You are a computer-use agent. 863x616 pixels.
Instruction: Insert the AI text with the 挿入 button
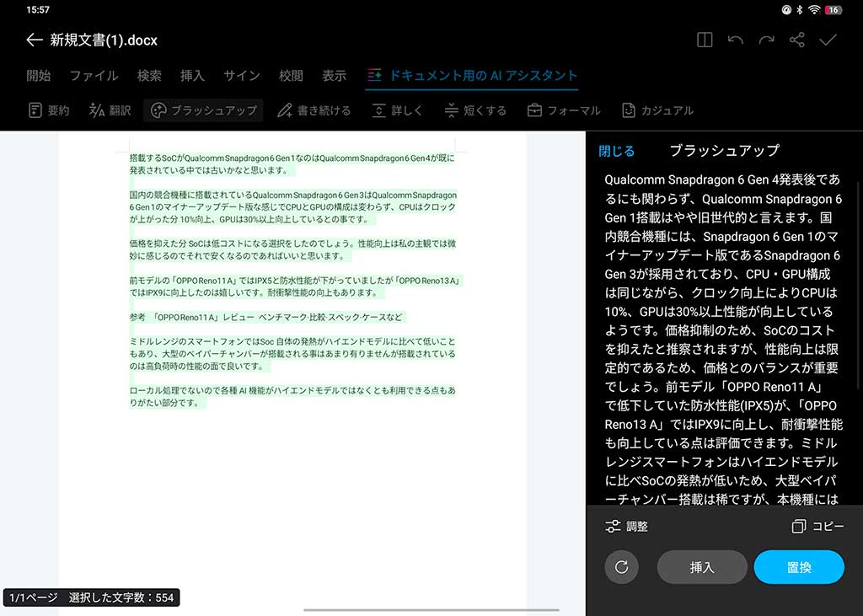click(x=702, y=567)
